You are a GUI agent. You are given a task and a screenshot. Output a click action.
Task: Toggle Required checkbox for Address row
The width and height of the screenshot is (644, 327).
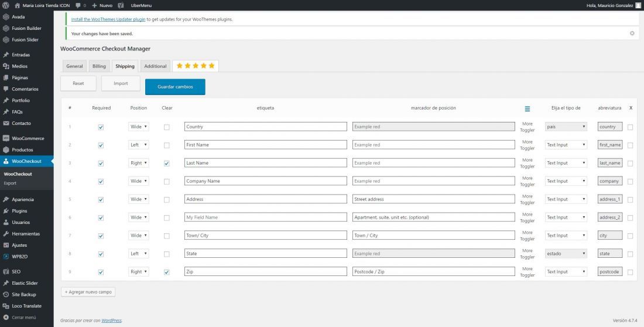[101, 199]
